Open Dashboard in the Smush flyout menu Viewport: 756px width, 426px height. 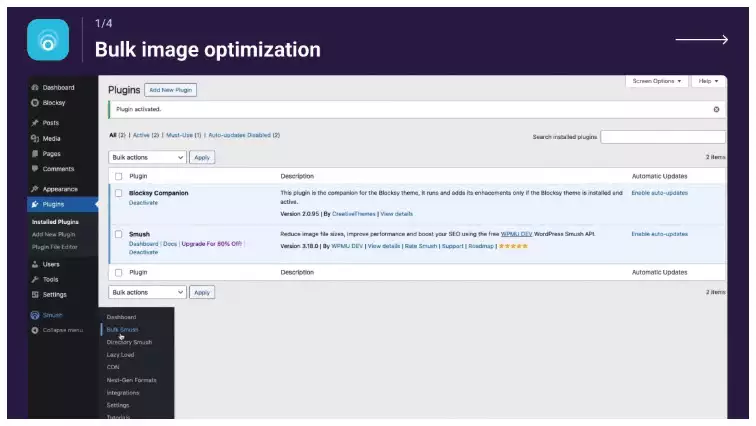click(x=121, y=317)
